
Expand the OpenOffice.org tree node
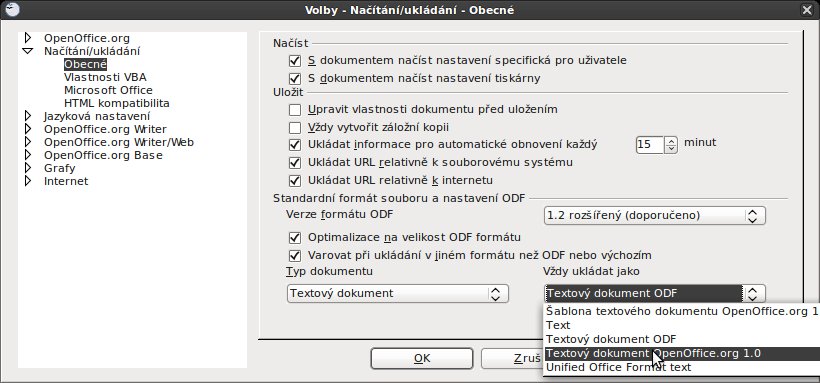[x=28, y=38]
